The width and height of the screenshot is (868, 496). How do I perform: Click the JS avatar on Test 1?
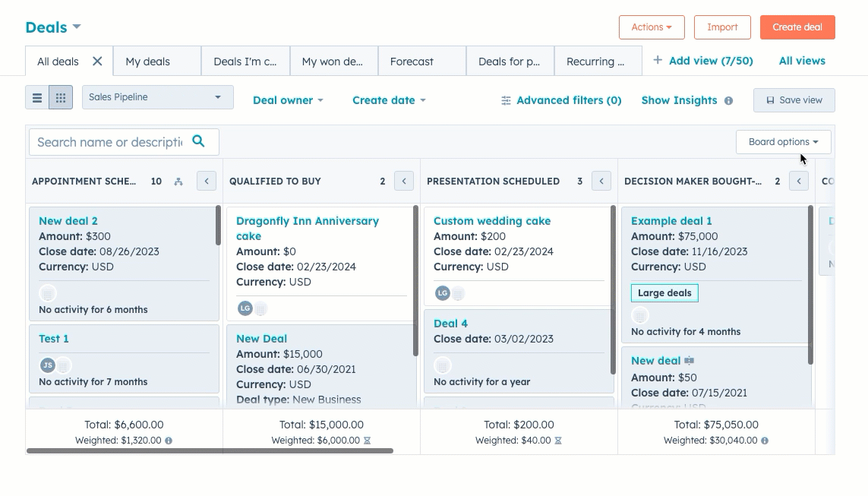coord(47,365)
